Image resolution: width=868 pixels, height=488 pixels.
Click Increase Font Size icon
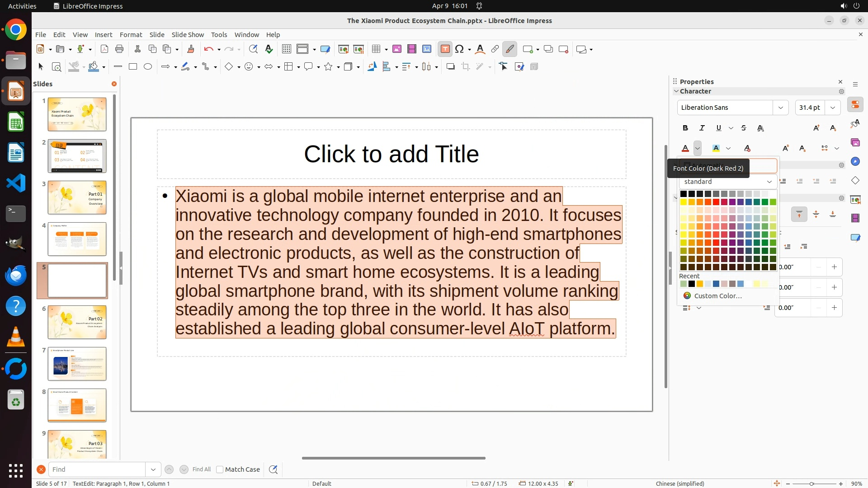[816, 128]
